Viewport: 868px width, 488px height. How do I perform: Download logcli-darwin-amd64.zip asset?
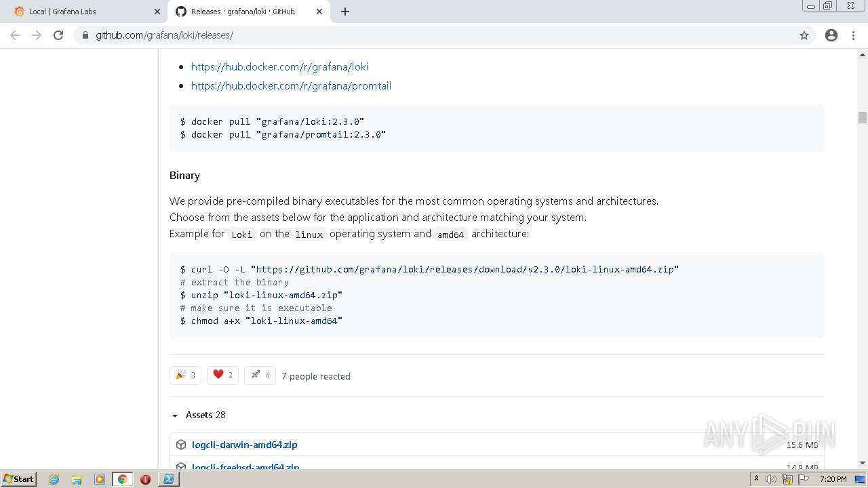pos(244,445)
